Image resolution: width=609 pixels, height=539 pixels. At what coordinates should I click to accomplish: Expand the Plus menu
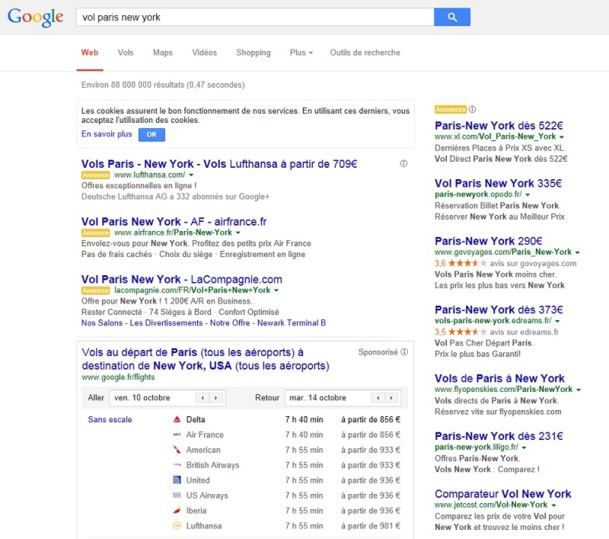point(301,52)
